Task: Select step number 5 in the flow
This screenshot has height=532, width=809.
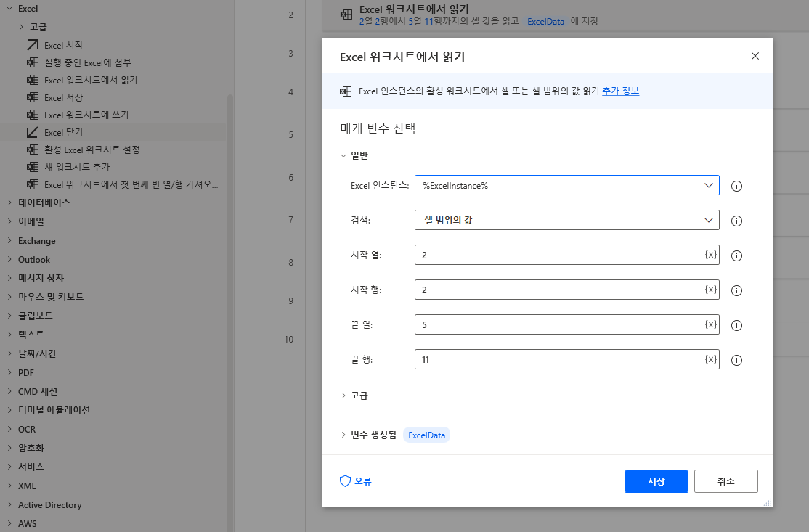Action: (291, 134)
